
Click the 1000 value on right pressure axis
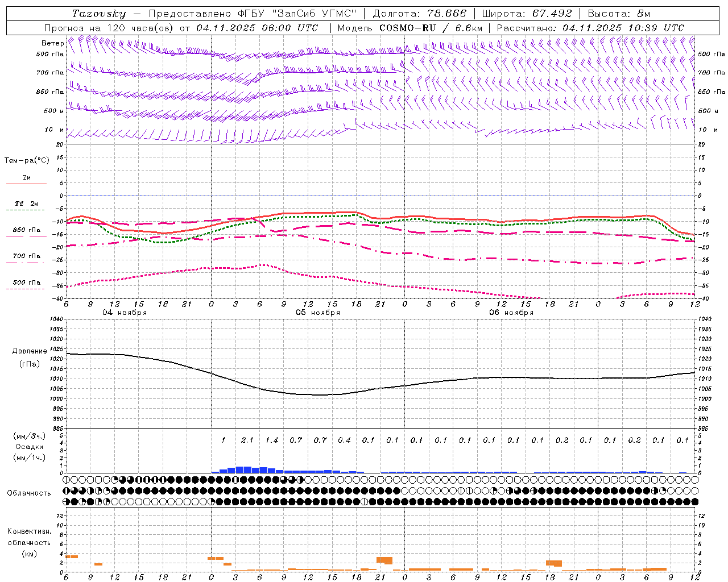click(705, 398)
